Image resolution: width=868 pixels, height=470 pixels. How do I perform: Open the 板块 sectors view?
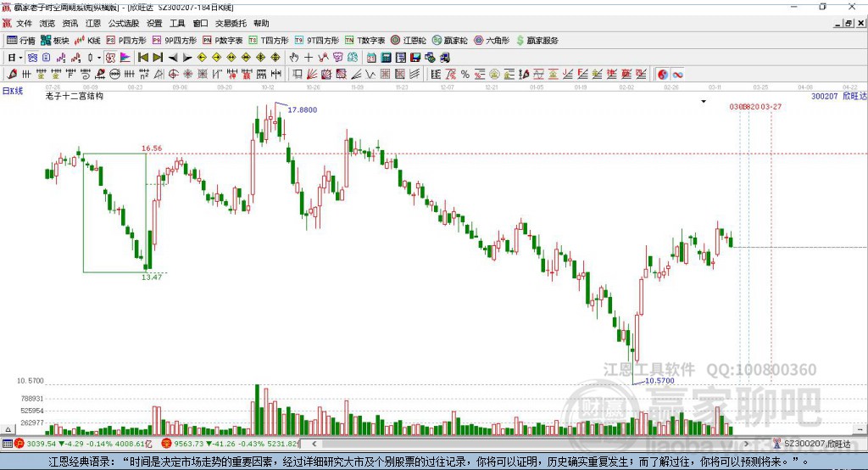pos(55,41)
